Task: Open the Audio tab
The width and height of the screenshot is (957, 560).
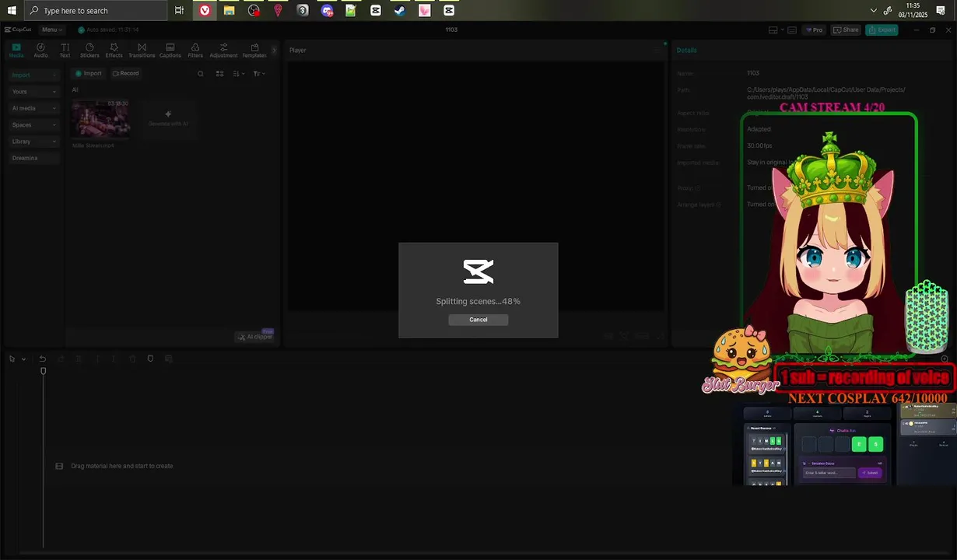Action: point(40,51)
